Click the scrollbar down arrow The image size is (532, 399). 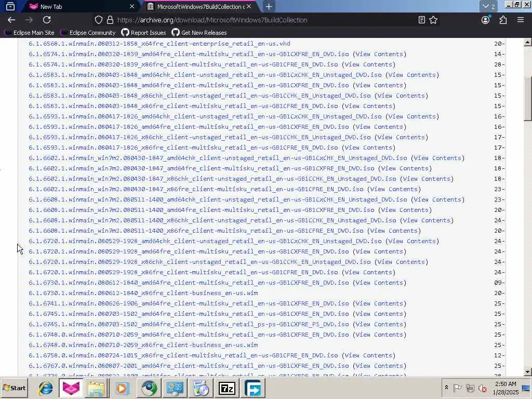point(527,372)
